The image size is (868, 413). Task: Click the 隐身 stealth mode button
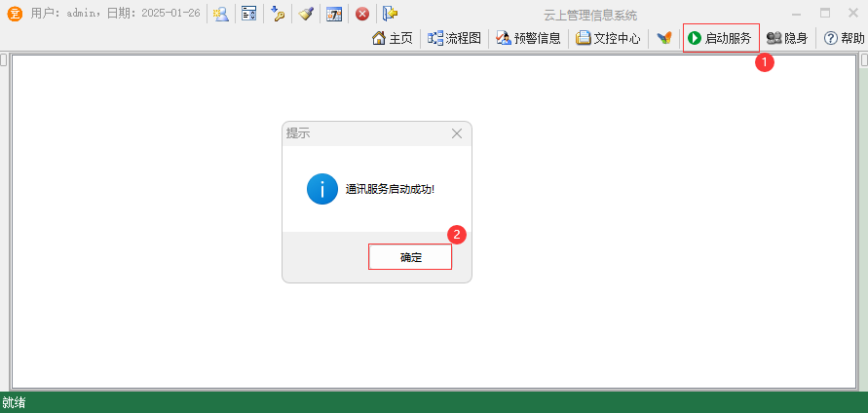point(786,38)
